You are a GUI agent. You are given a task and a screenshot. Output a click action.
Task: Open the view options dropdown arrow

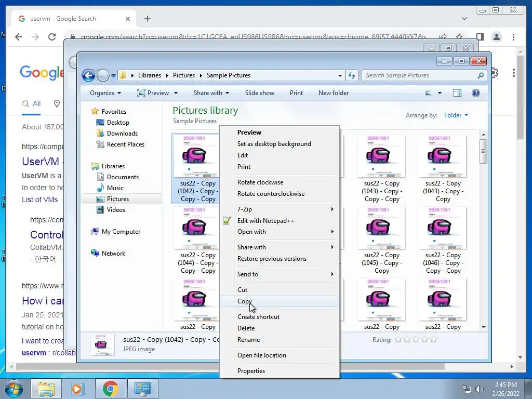440,93
